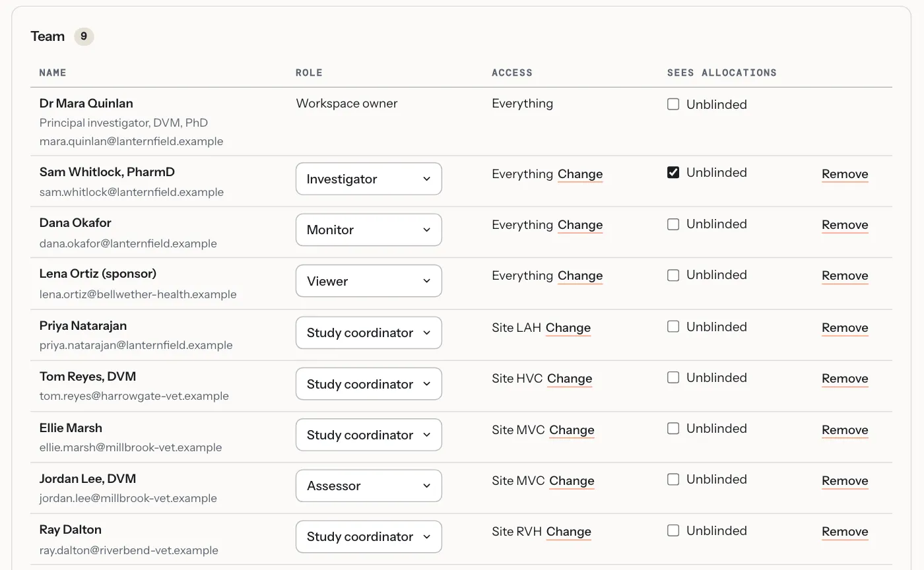Viewport: 924px width, 570px height.
Task: Change Jordan Lee's Site MVC access
Action: (572, 481)
